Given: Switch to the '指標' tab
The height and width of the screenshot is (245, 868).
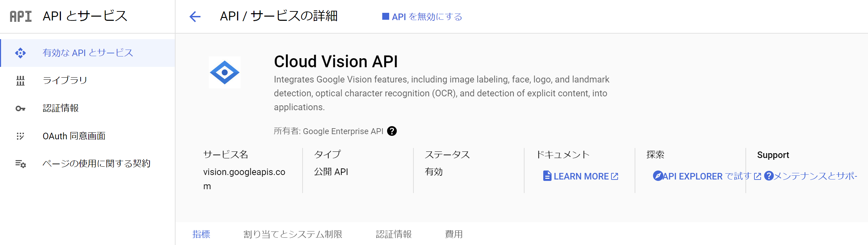Looking at the screenshot, I should point(201,234).
